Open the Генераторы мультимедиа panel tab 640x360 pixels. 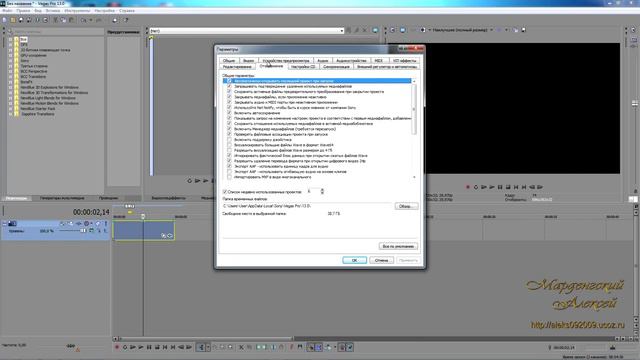point(62,198)
